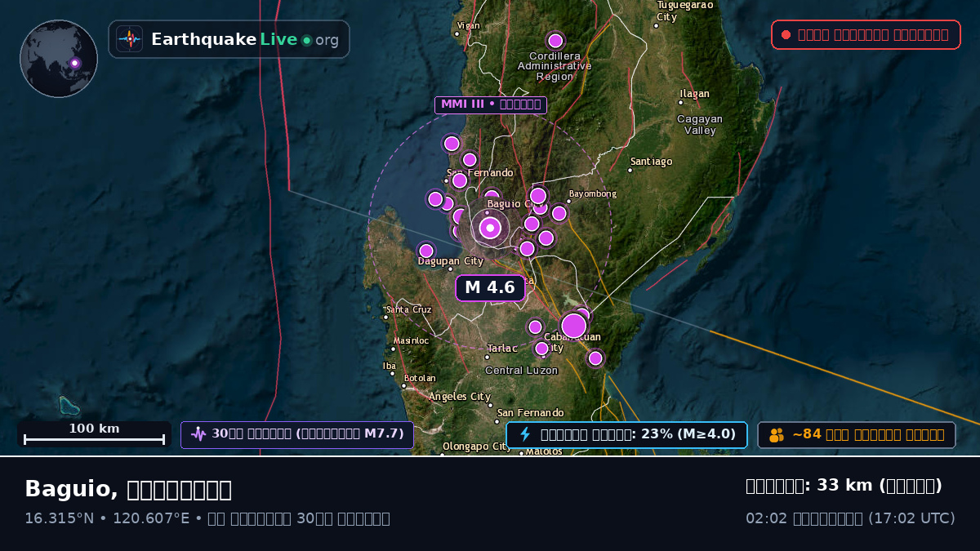980x551 pixels.
Task: Click the Cagayan Valley region label
Action: tap(700, 125)
